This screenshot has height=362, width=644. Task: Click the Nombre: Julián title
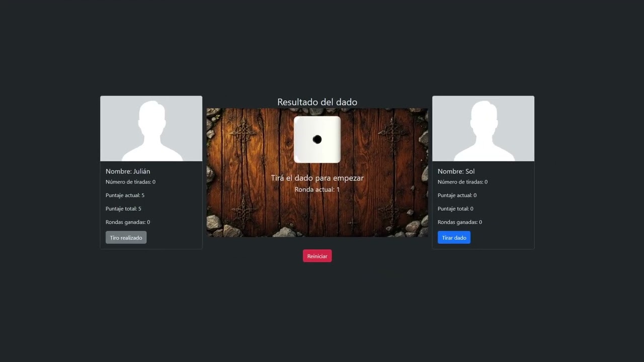click(x=128, y=171)
